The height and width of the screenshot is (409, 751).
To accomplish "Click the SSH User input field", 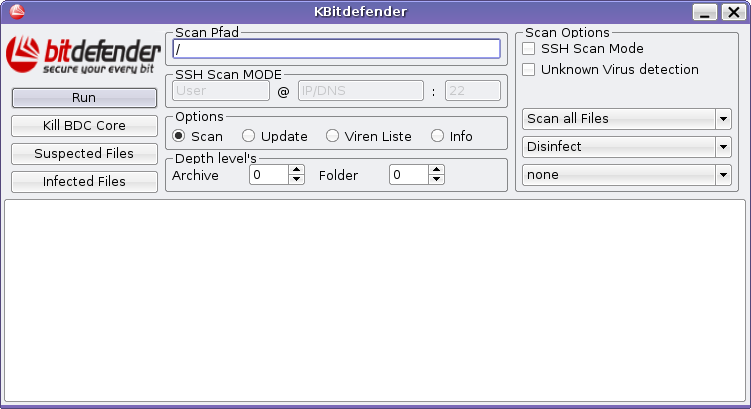I will point(221,91).
